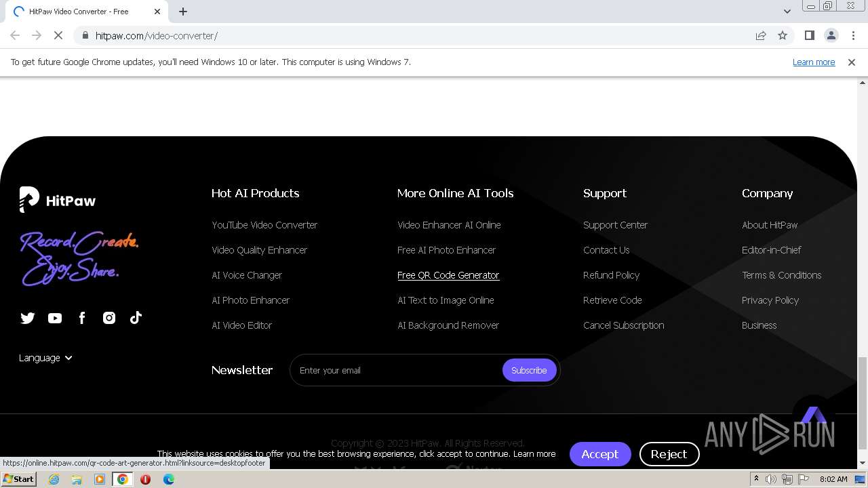Dismiss the Chrome update notice

pos(852,62)
